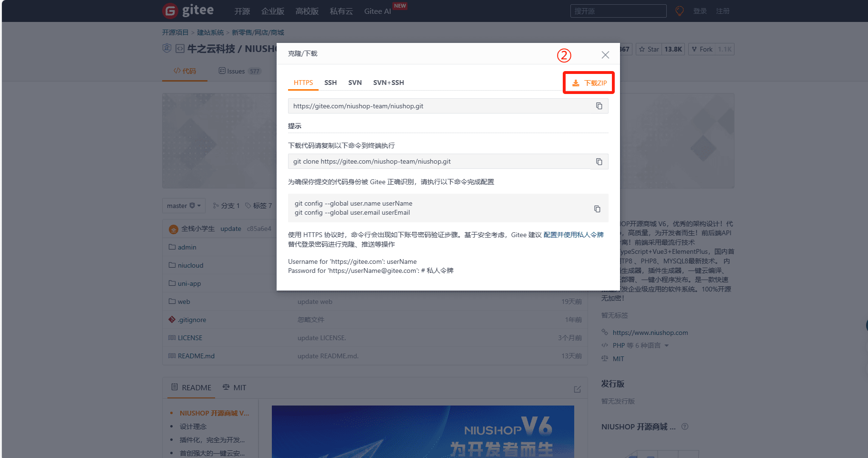Fork the repository
The image size is (868, 458).
(x=702, y=49)
